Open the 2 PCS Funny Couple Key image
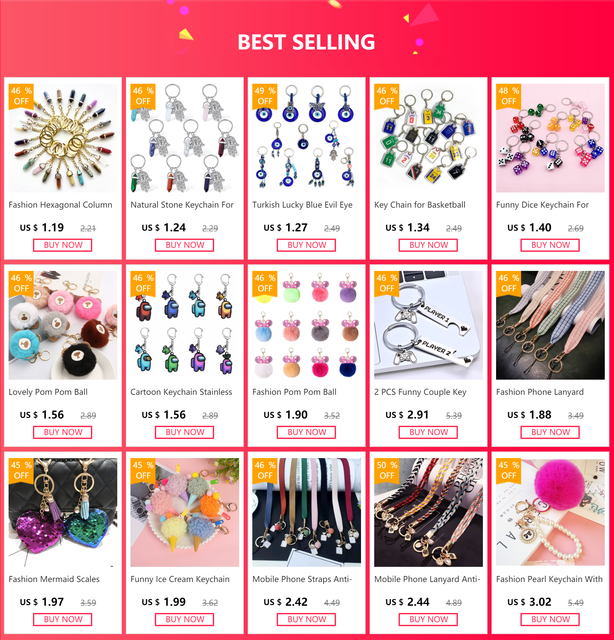Viewport: 614px width, 640px height. pyautogui.click(x=428, y=325)
